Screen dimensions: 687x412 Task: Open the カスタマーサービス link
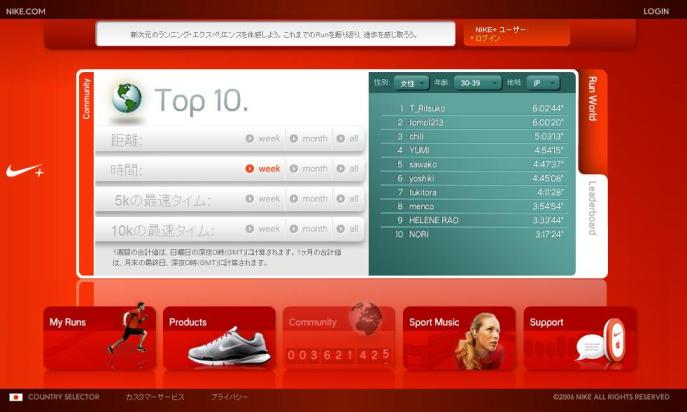click(155, 397)
